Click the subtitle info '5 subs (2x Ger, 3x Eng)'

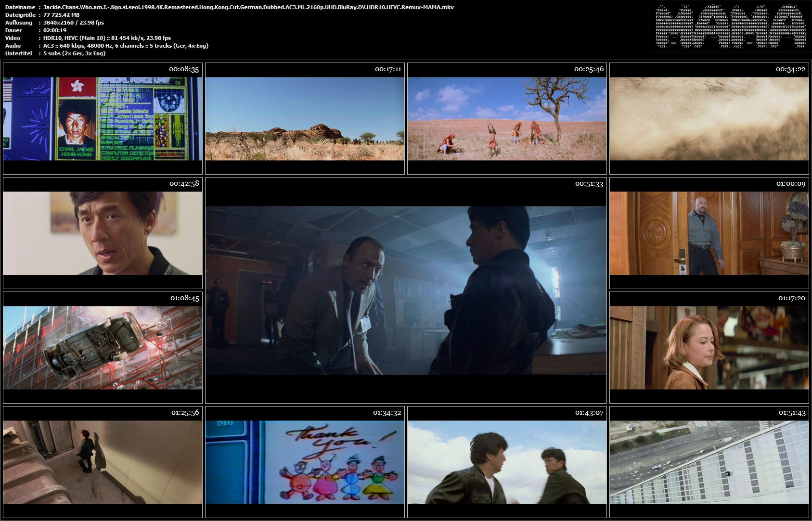point(74,53)
